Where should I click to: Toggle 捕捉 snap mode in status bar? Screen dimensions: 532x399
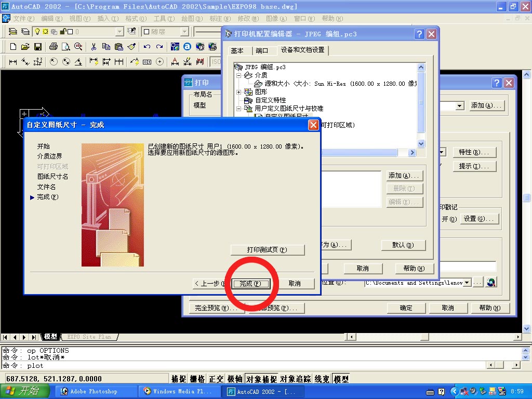(179, 379)
